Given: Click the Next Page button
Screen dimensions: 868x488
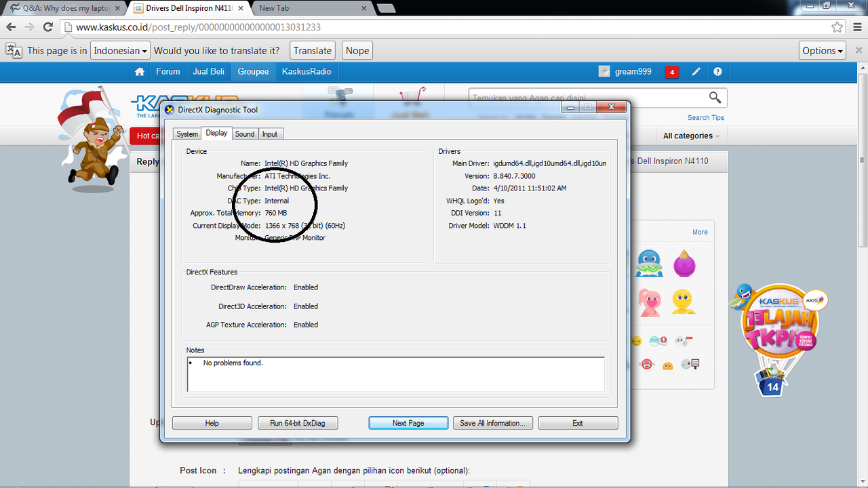Looking at the screenshot, I should tap(408, 423).
